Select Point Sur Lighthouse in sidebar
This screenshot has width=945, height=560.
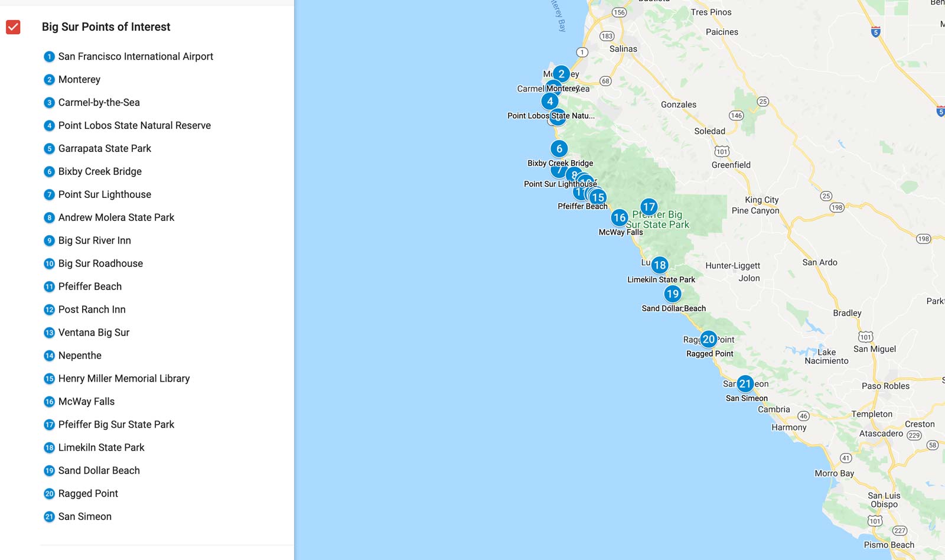click(x=105, y=195)
